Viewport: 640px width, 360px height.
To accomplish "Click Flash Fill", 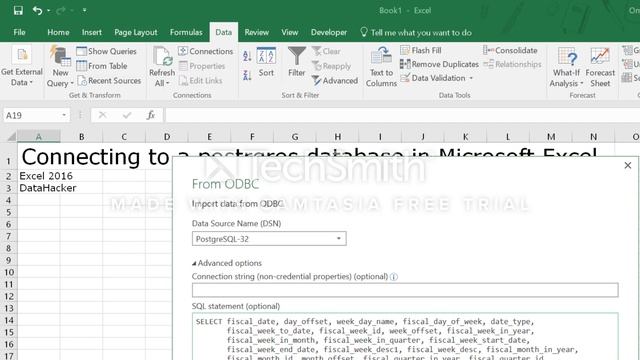I will (421, 50).
